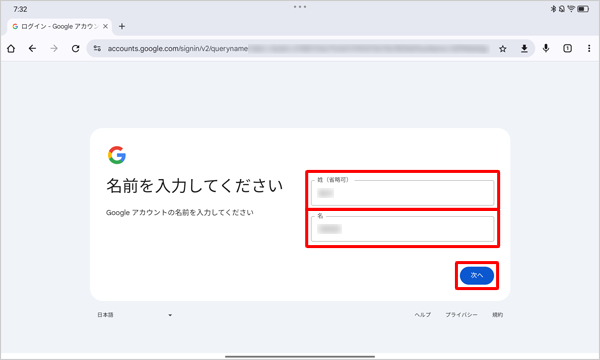The height and width of the screenshot is (360, 600).
Task: Click the address bar URL text
Action: pos(178,49)
